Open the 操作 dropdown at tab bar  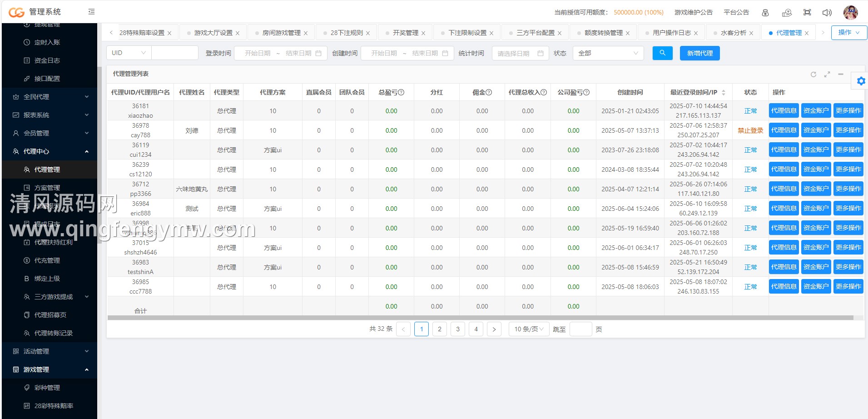[x=848, y=33]
